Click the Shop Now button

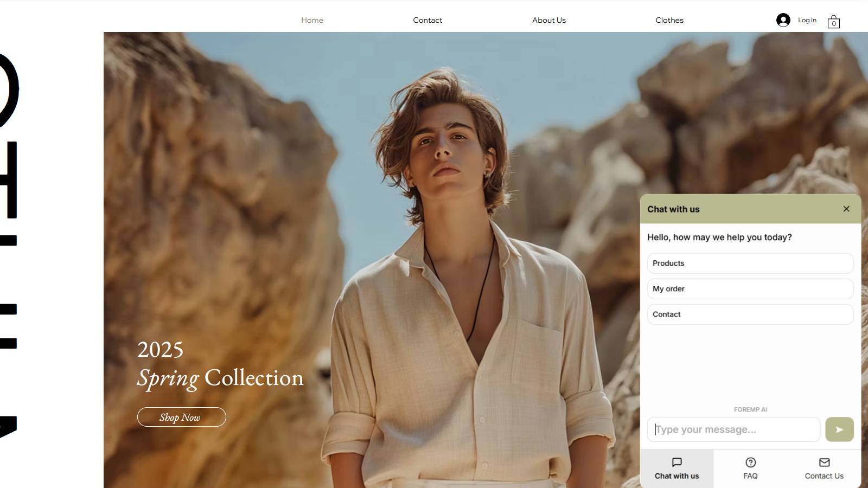(x=181, y=417)
